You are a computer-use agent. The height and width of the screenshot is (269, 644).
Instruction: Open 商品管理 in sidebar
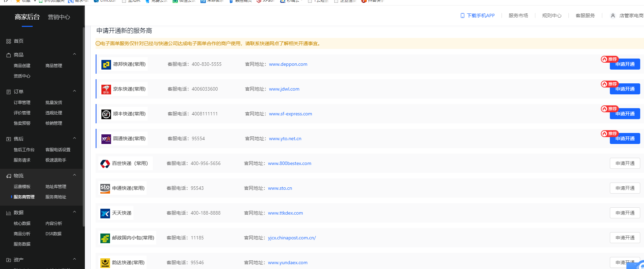pyautogui.click(x=54, y=66)
